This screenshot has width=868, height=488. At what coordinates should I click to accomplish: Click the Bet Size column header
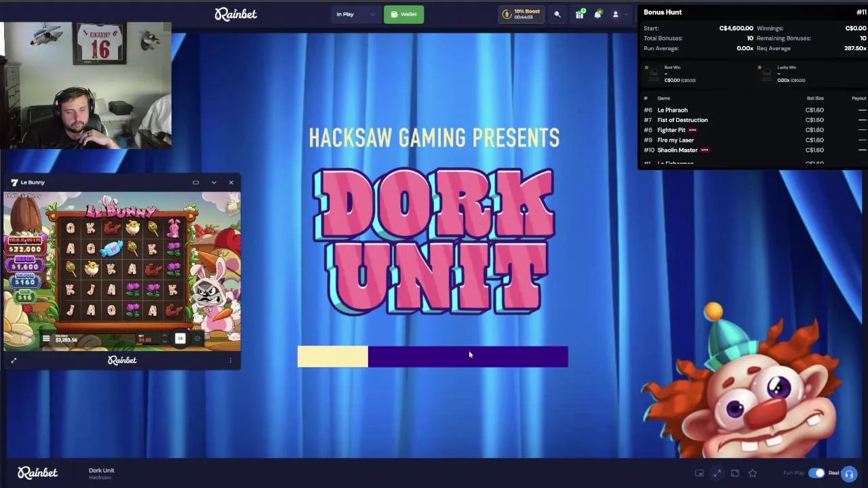point(815,98)
